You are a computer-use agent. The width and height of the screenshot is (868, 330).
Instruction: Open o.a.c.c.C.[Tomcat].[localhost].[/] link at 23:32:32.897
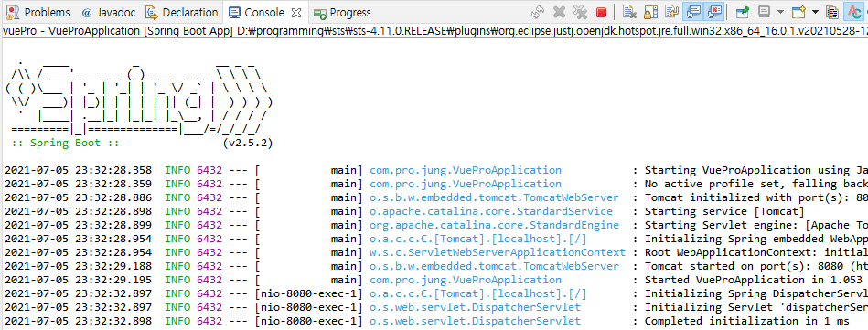pyautogui.click(x=478, y=293)
